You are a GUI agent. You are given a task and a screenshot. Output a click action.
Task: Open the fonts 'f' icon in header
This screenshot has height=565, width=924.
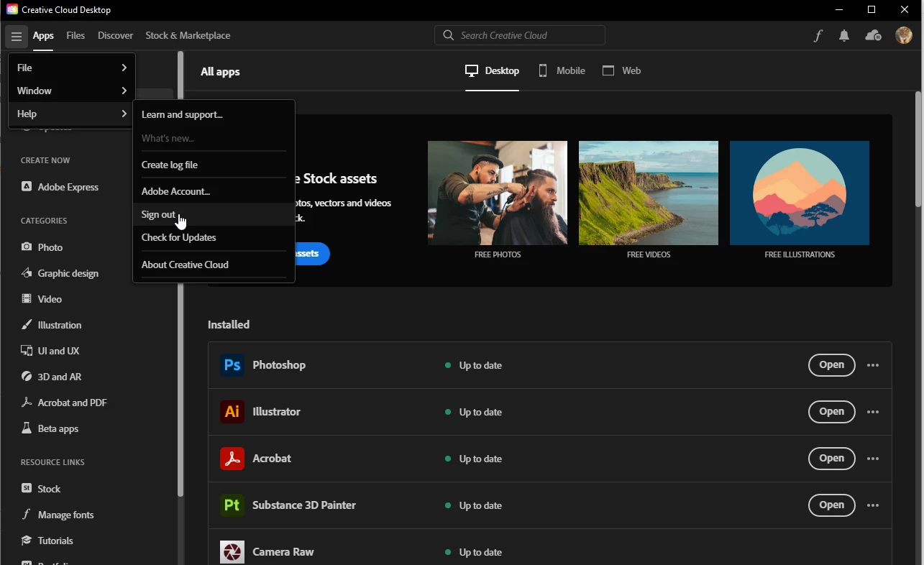818,36
